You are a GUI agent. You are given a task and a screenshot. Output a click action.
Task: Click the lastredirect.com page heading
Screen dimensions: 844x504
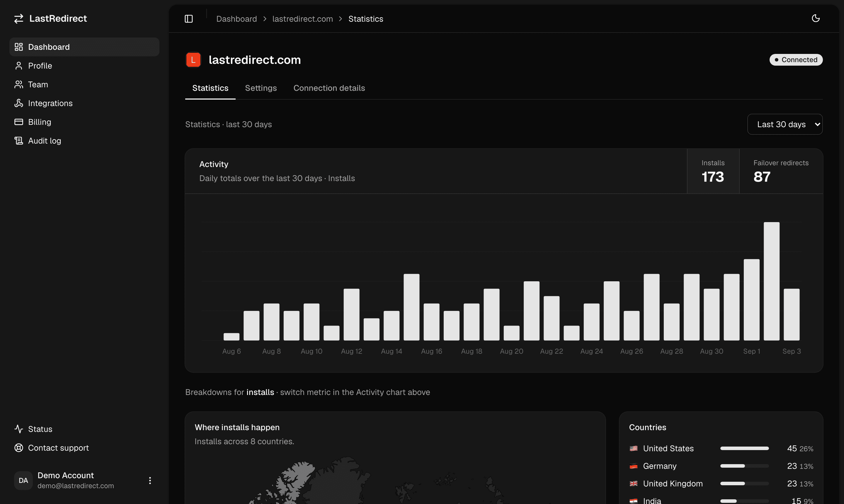(255, 60)
